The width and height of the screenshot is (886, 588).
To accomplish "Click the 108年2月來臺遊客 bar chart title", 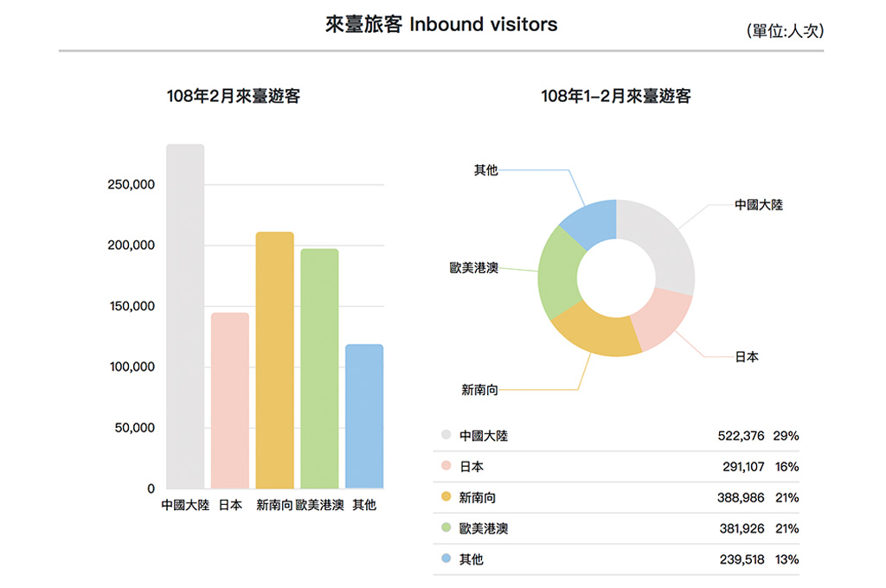I will (234, 96).
